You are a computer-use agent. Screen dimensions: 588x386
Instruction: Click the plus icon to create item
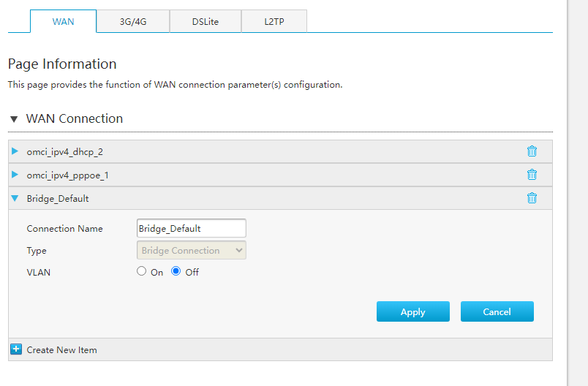pos(16,349)
